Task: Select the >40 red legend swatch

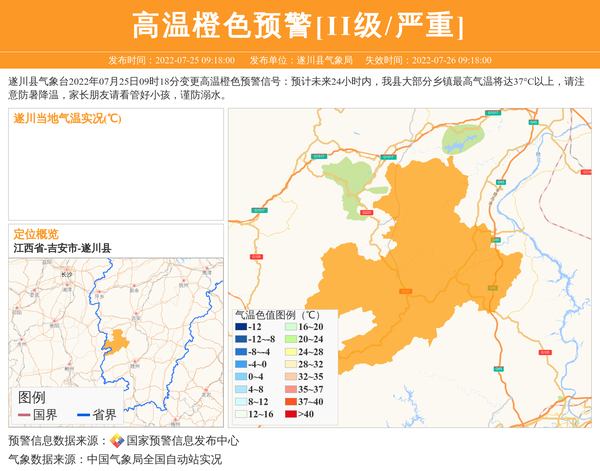Action: 291,414
